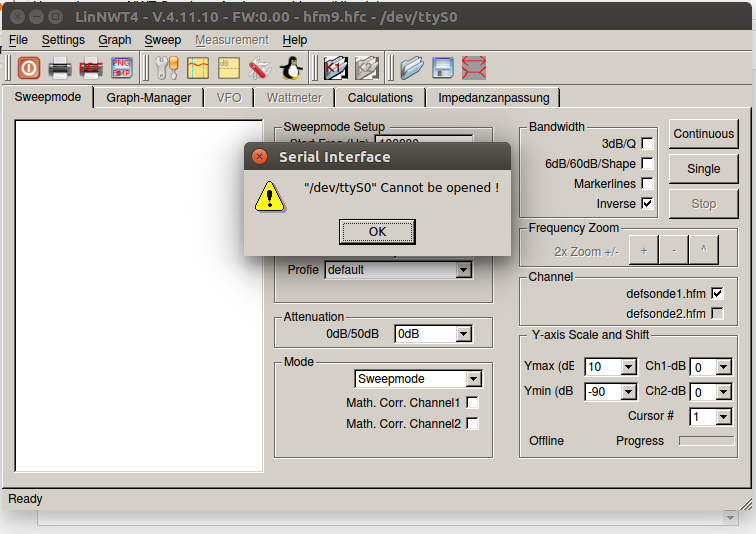Viewport: 756px width, 534px height.
Task: Open the Graph menu
Action: click(x=115, y=40)
